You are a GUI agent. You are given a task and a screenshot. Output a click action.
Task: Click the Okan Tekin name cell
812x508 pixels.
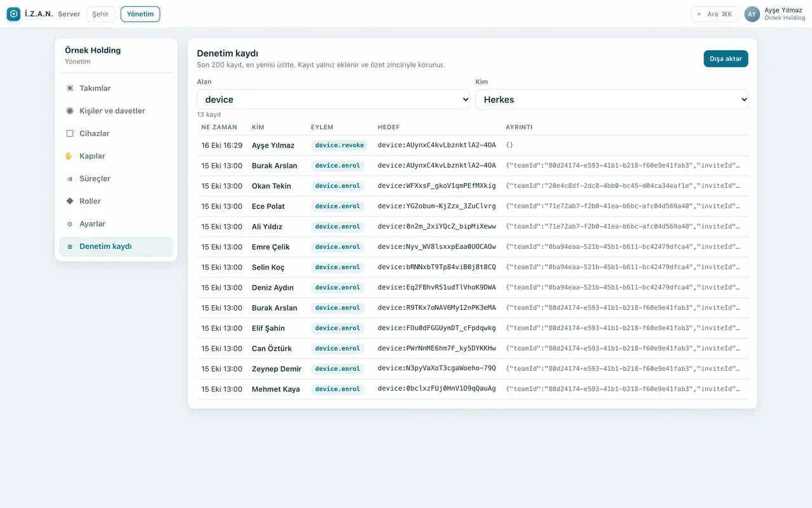[272, 186]
